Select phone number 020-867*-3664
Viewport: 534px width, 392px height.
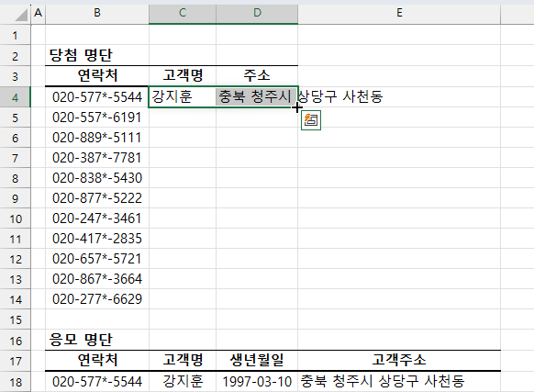(x=97, y=279)
